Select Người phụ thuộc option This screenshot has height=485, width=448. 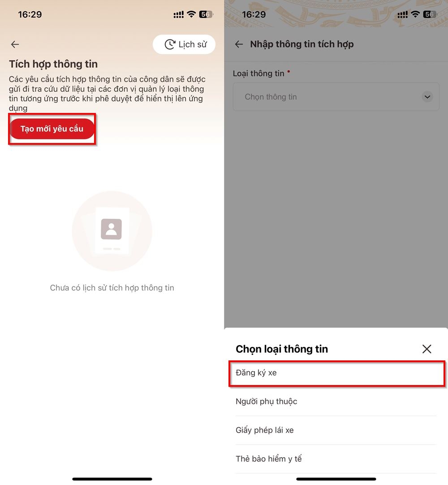click(336, 402)
